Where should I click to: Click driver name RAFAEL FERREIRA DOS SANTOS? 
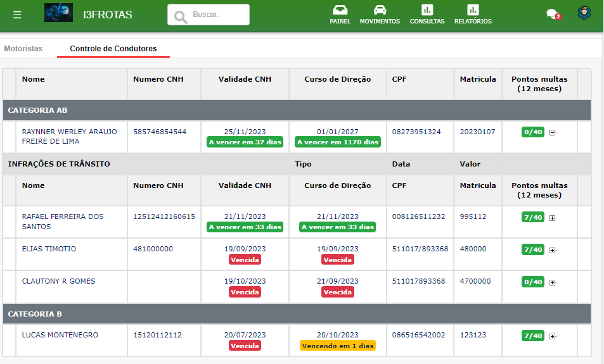pos(63,222)
